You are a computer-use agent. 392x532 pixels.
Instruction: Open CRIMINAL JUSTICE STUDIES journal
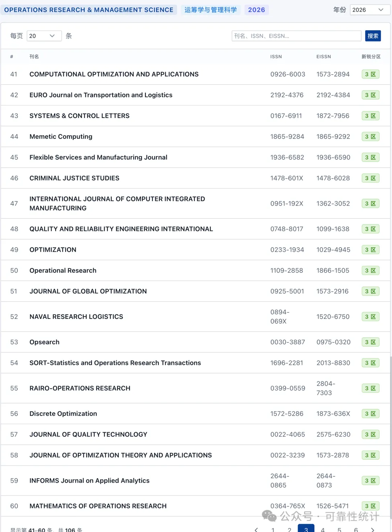point(74,178)
